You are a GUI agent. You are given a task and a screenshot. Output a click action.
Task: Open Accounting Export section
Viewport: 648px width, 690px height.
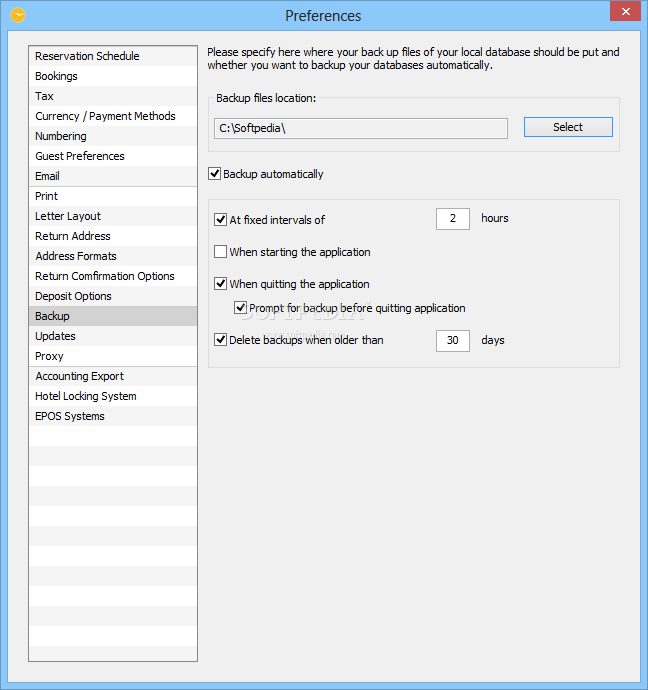pos(113,376)
